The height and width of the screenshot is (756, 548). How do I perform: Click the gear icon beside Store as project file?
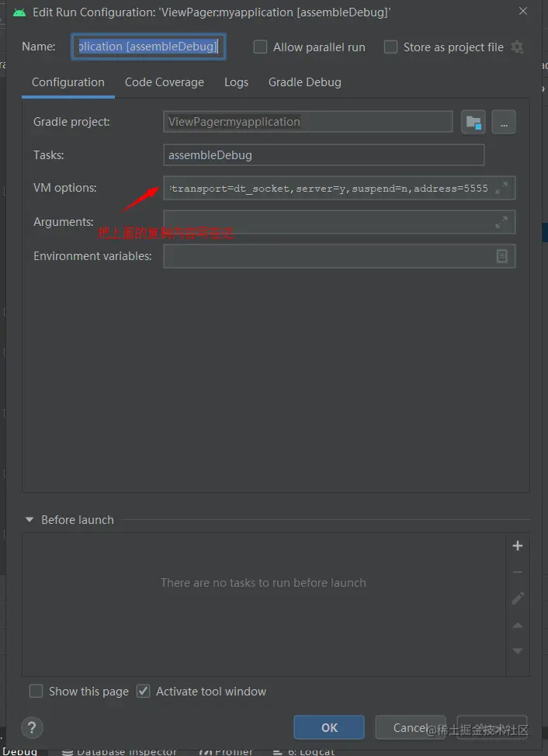click(518, 47)
